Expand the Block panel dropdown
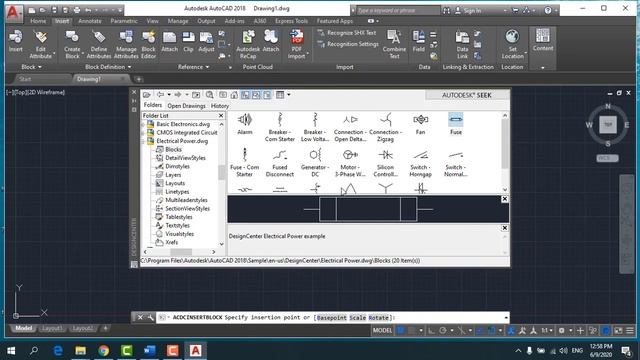640x360 pixels. coord(31,67)
